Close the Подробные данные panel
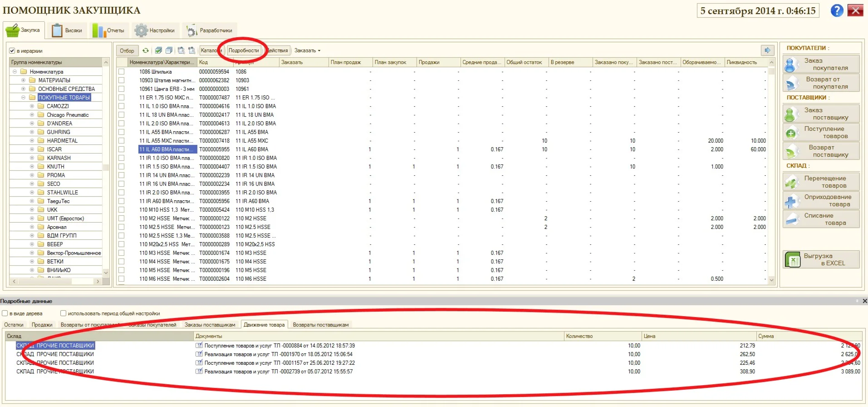The width and height of the screenshot is (868, 407). pyautogui.click(x=864, y=301)
